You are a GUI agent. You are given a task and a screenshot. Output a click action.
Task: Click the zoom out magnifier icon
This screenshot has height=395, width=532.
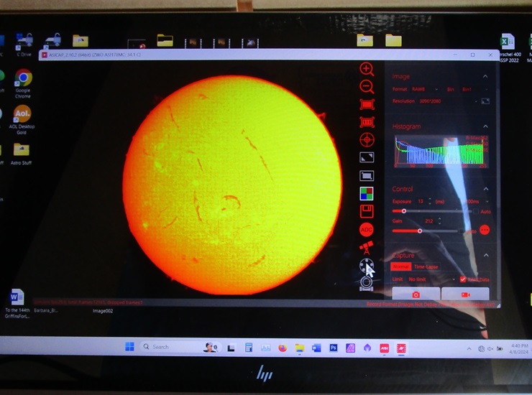(x=367, y=87)
